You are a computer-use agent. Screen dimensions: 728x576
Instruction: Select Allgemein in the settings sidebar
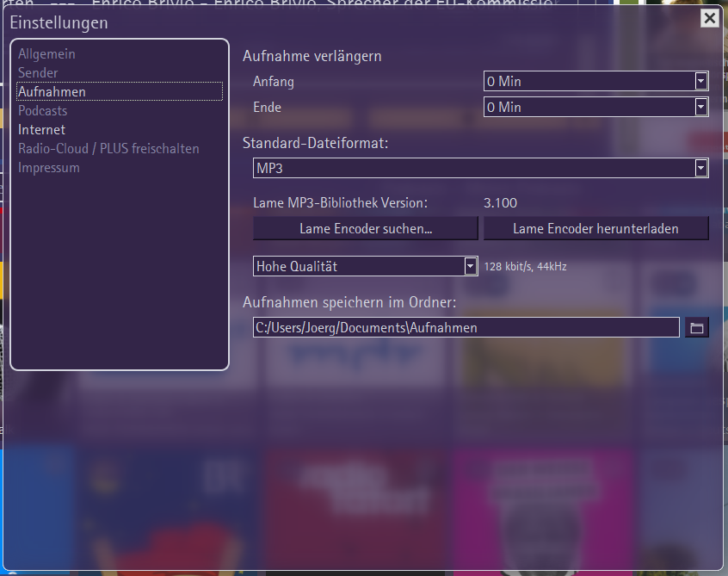pos(46,54)
